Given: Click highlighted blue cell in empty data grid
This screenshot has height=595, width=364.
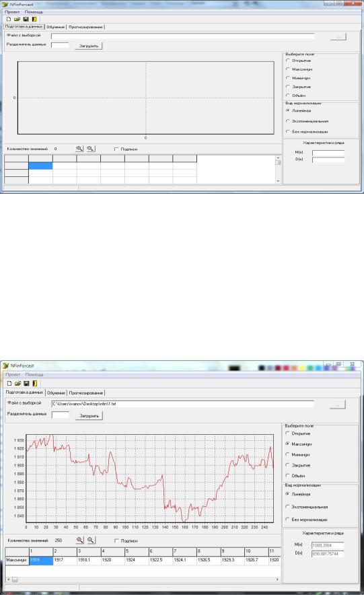Looking at the screenshot, I should 40,166.
